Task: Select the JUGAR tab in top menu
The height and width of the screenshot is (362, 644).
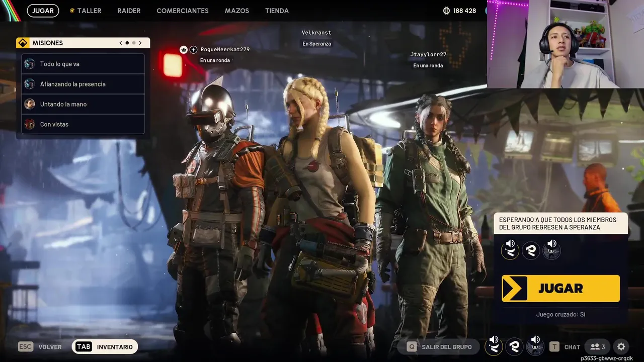Action: (43, 11)
